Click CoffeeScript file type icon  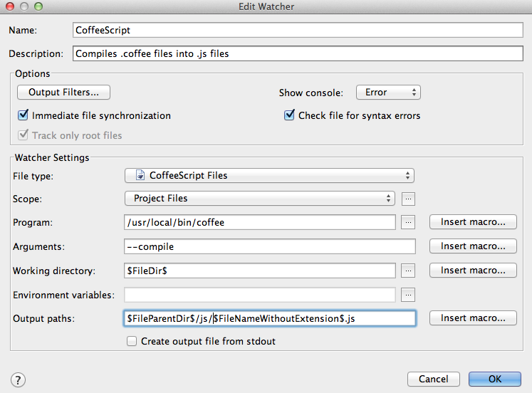(x=140, y=175)
